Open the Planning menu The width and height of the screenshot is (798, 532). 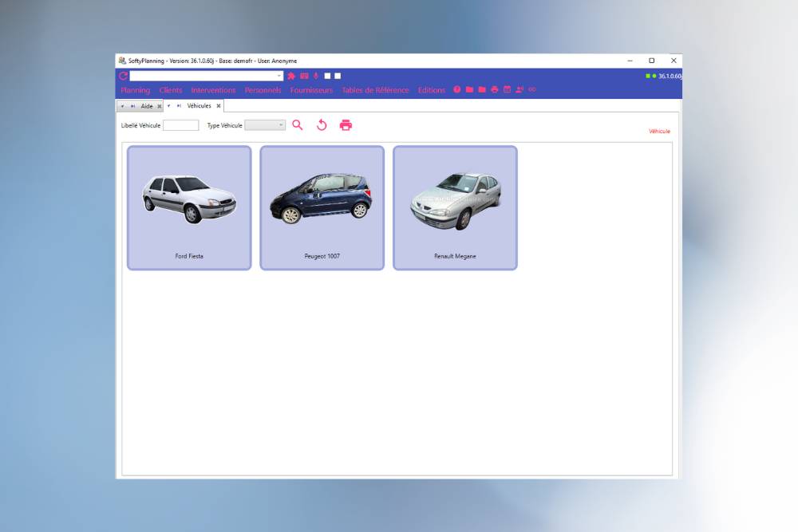(x=136, y=90)
